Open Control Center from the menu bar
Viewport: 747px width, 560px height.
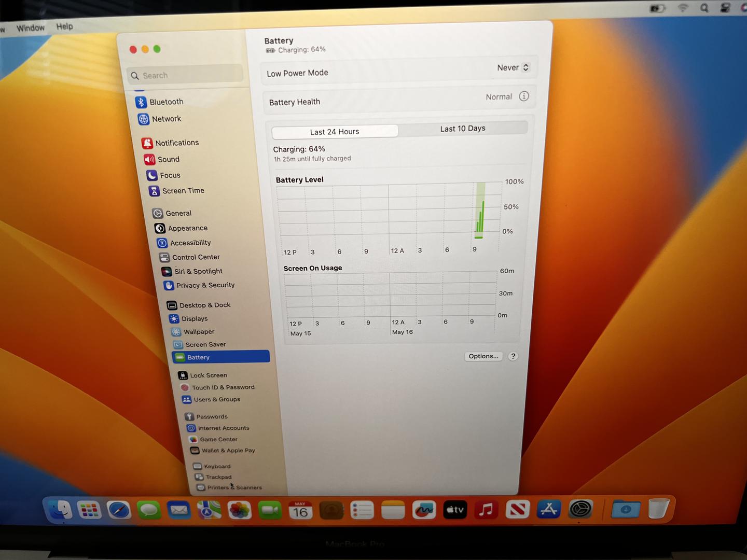(x=725, y=7)
